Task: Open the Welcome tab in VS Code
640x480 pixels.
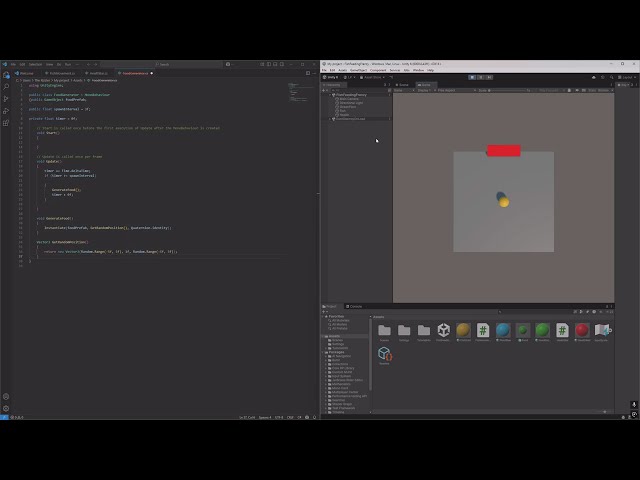Action: (x=27, y=73)
